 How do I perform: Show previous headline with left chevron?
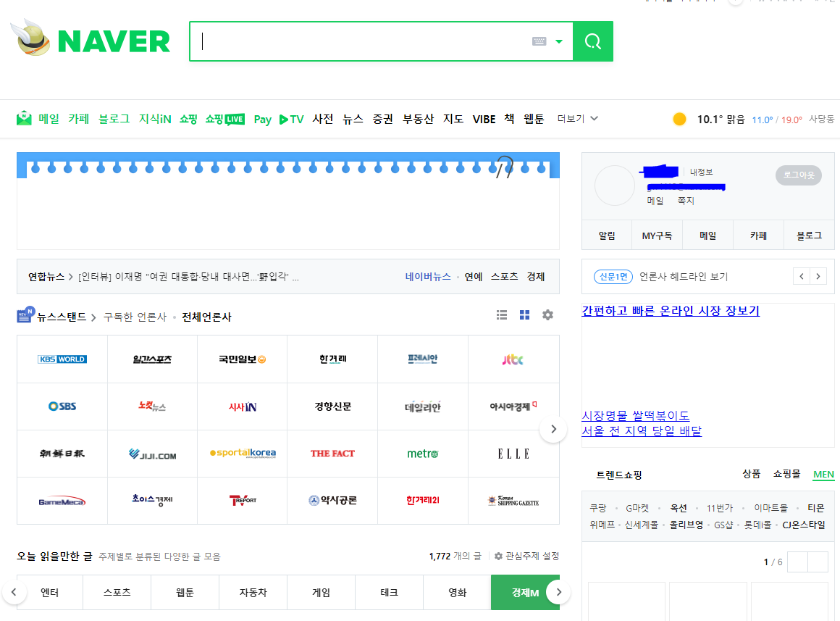pyautogui.click(x=802, y=277)
